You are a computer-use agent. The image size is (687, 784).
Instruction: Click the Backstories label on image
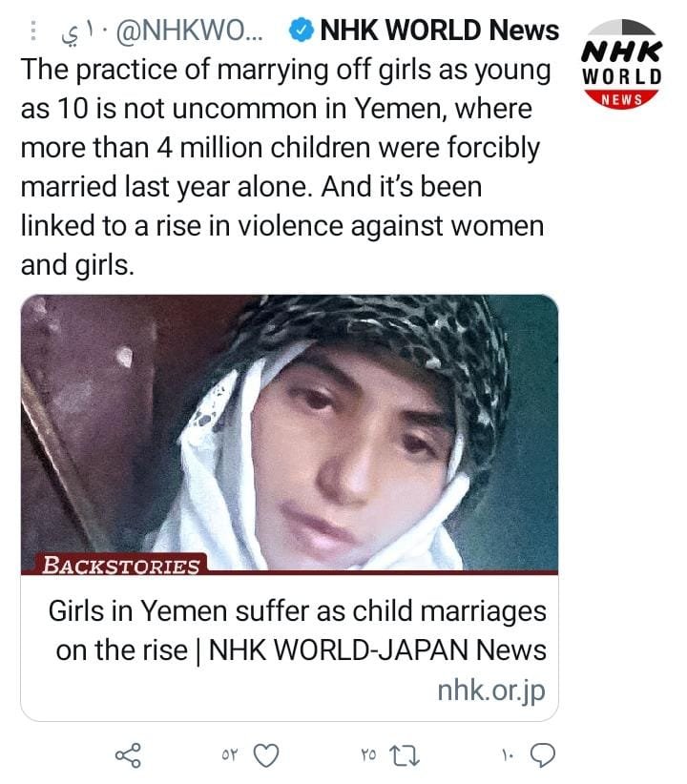[120, 565]
